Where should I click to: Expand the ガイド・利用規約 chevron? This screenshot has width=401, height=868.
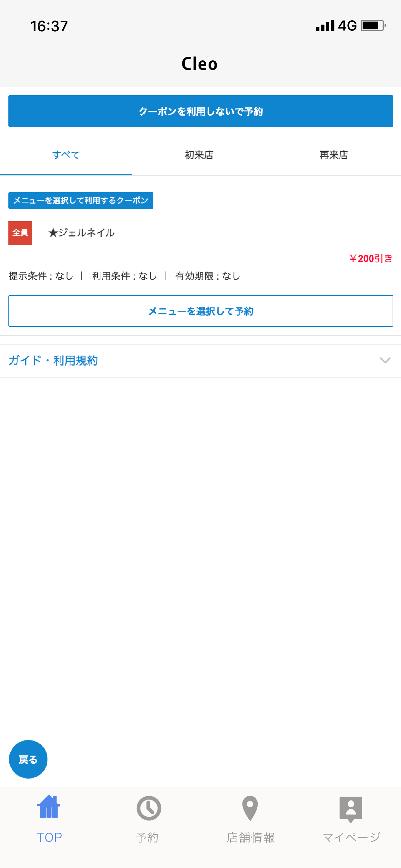tap(385, 360)
